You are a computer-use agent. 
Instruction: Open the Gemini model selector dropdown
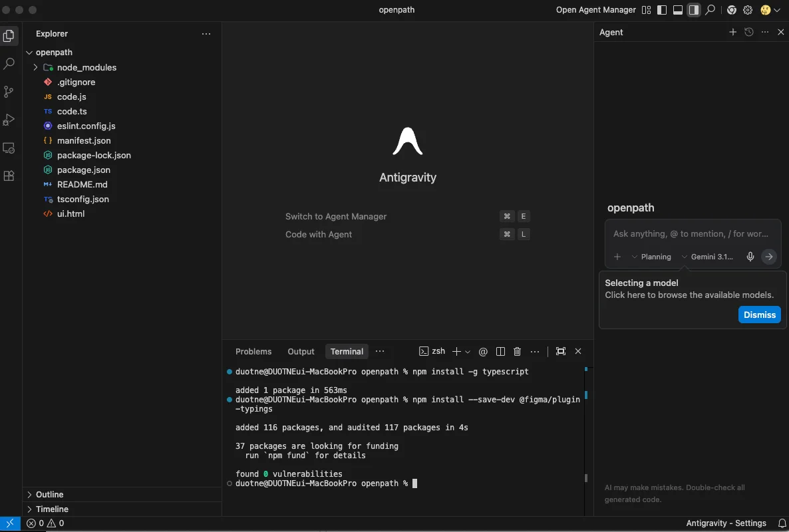707,257
